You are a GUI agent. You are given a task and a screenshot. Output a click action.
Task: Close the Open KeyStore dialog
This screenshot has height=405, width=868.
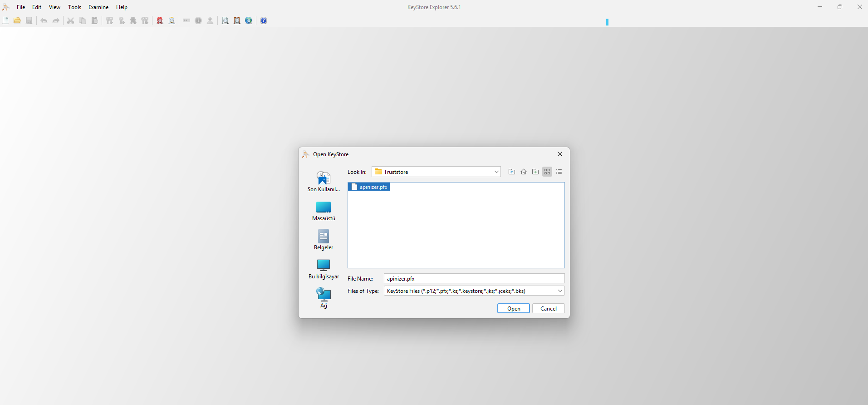560,154
